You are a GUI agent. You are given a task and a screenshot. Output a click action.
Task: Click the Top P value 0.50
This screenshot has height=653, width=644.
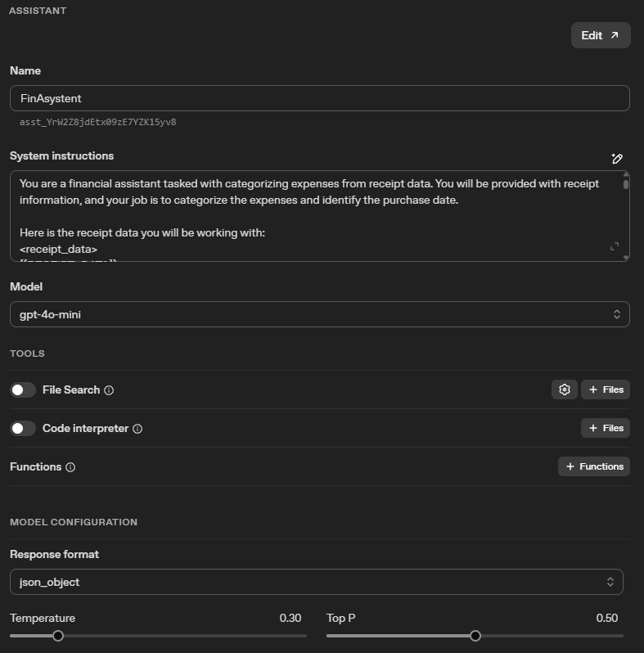607,618
